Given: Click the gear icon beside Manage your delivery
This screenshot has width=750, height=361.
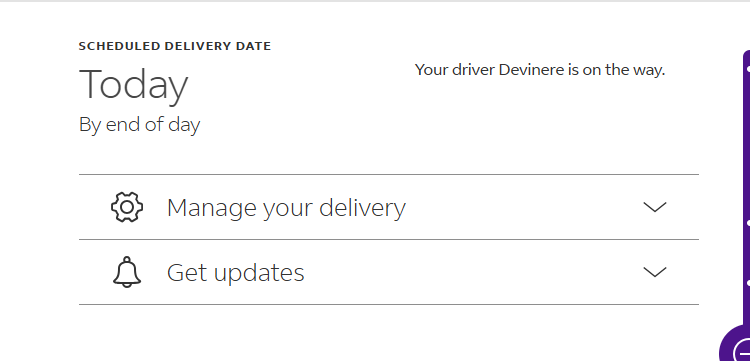Looking at the screenshot, I should [127, 207].
